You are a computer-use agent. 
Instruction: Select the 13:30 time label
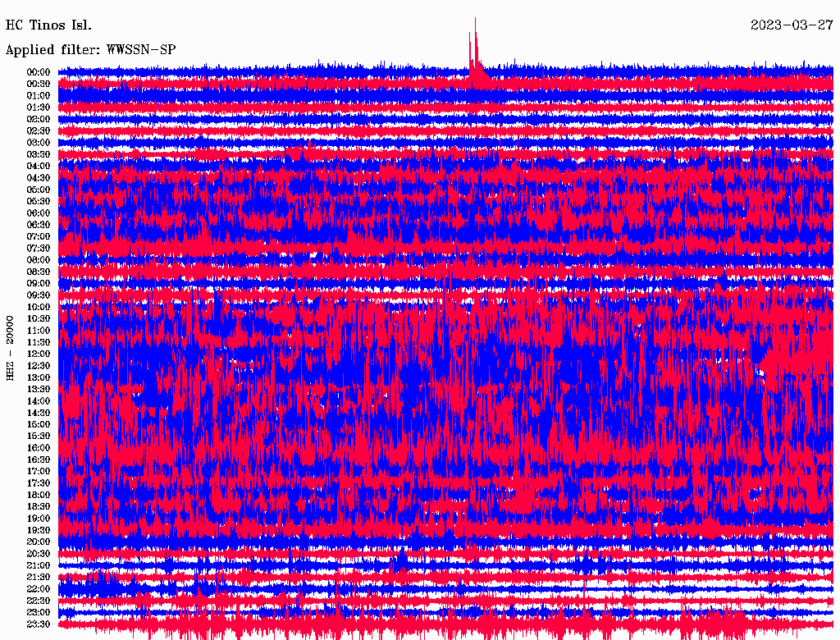coord(39,389)
